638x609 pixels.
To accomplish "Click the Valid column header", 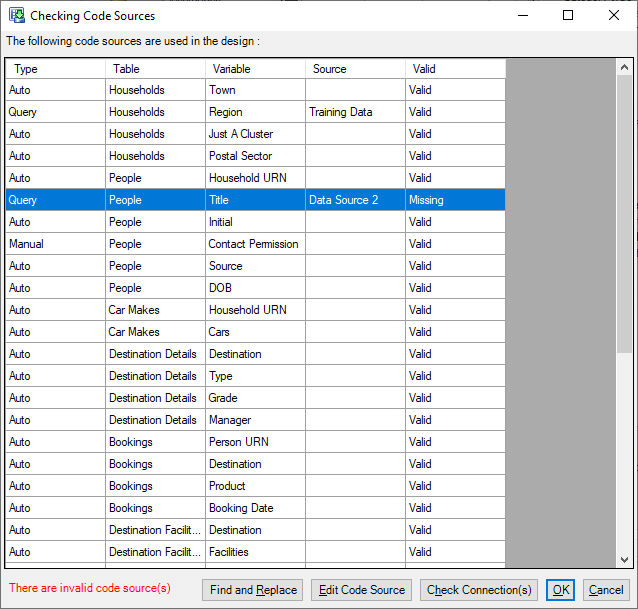I will click(x=456, y=69).
